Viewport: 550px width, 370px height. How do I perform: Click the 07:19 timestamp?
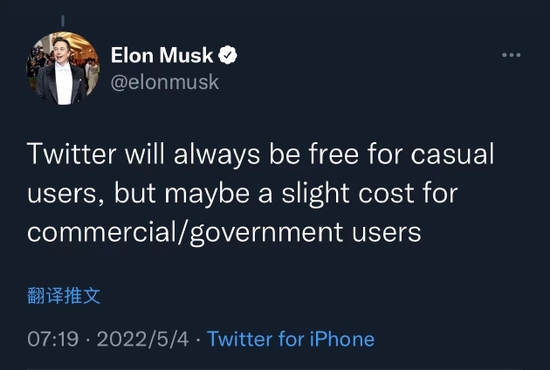(53, 339)
